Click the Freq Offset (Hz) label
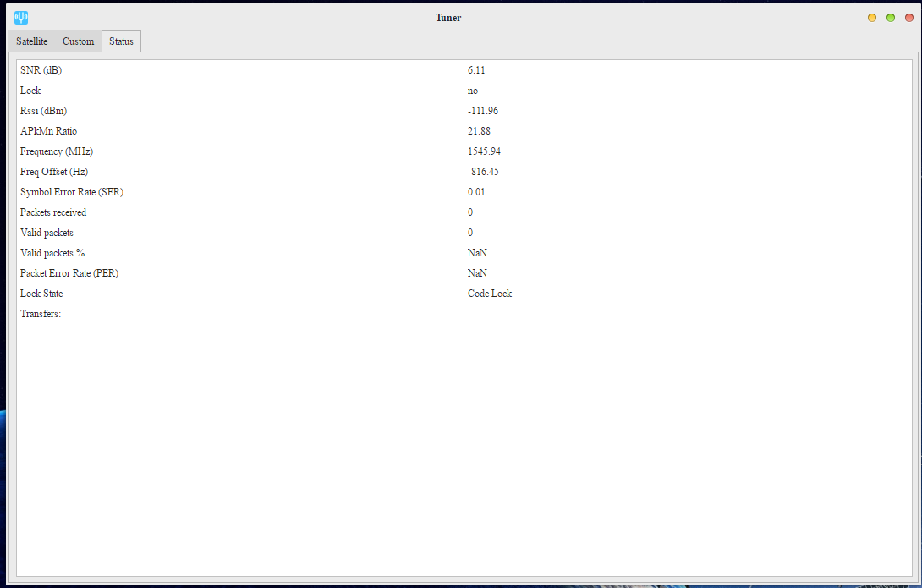 [x=54, y=172]
